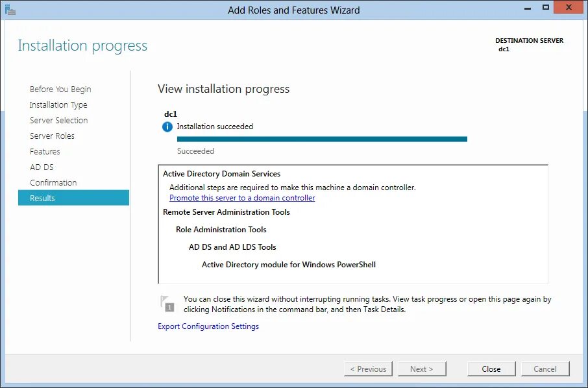The height and width of the screenshot is (388, 588).
Task: Click the Additional steps are required message
Action: 293,188
